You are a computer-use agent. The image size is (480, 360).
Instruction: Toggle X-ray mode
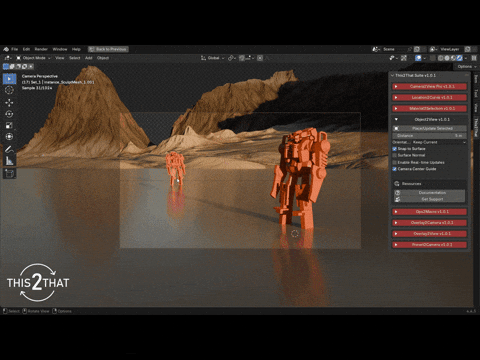tap(433, 58)
